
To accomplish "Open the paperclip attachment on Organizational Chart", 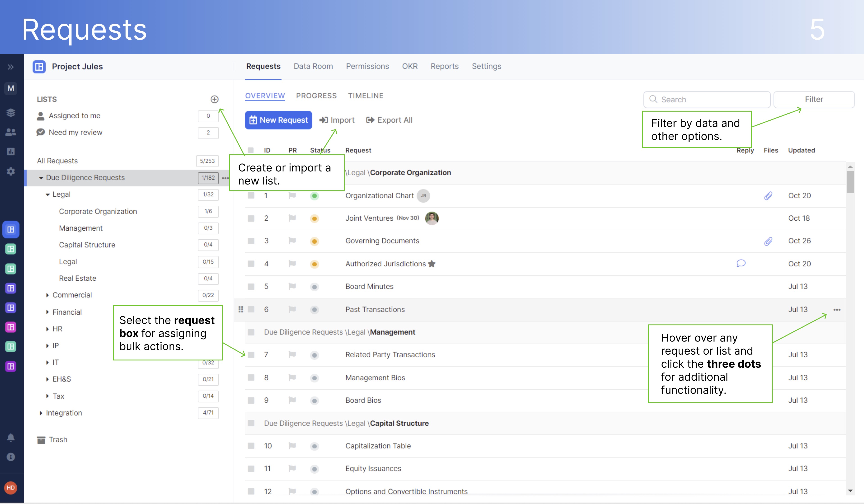I will coord(768,196).
